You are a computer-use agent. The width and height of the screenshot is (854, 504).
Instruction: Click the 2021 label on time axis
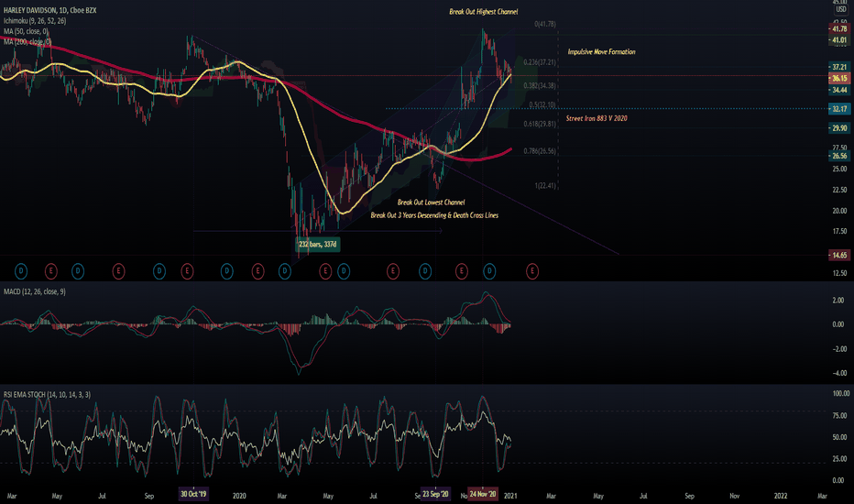point(510,496)
